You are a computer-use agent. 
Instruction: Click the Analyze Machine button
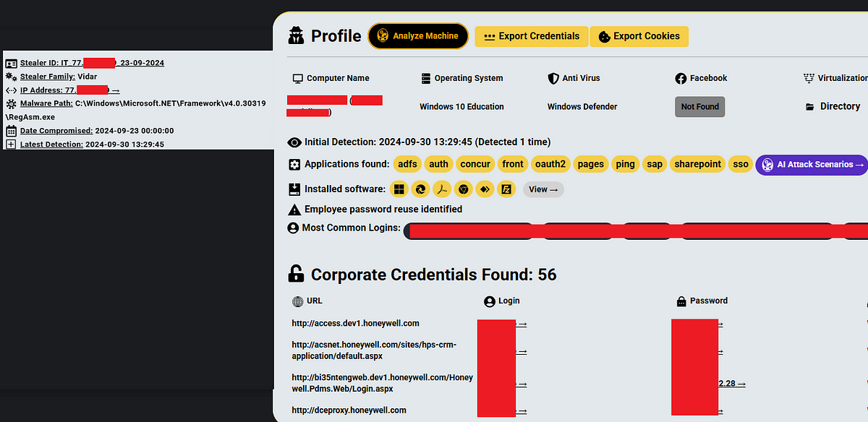[x=418, y=36]
